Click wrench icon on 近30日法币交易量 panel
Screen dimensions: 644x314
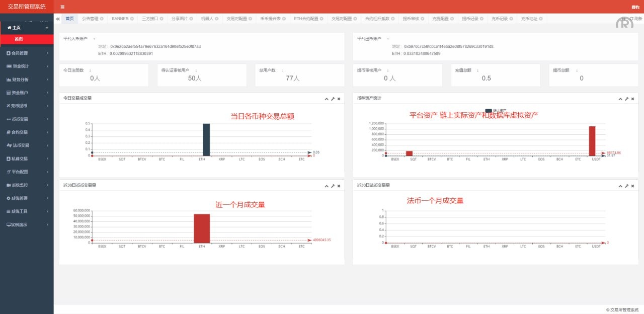(626, 186)
